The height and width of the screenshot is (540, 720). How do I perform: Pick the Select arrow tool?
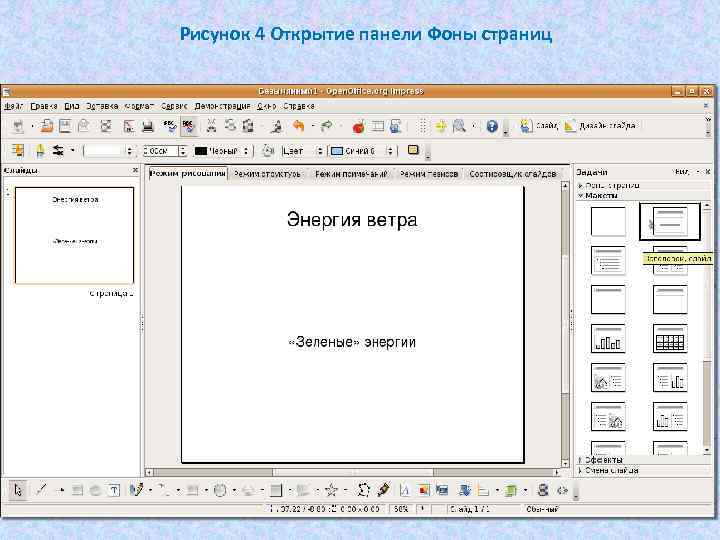(x=18, y=490)
